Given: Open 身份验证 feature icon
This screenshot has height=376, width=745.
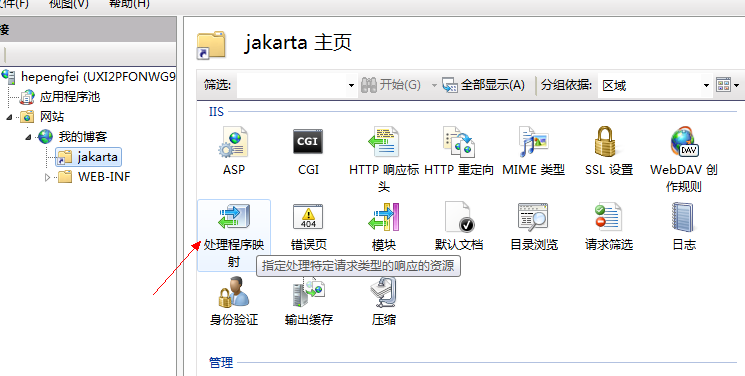Looking at the screenshot, I should (x=234, y=292).
